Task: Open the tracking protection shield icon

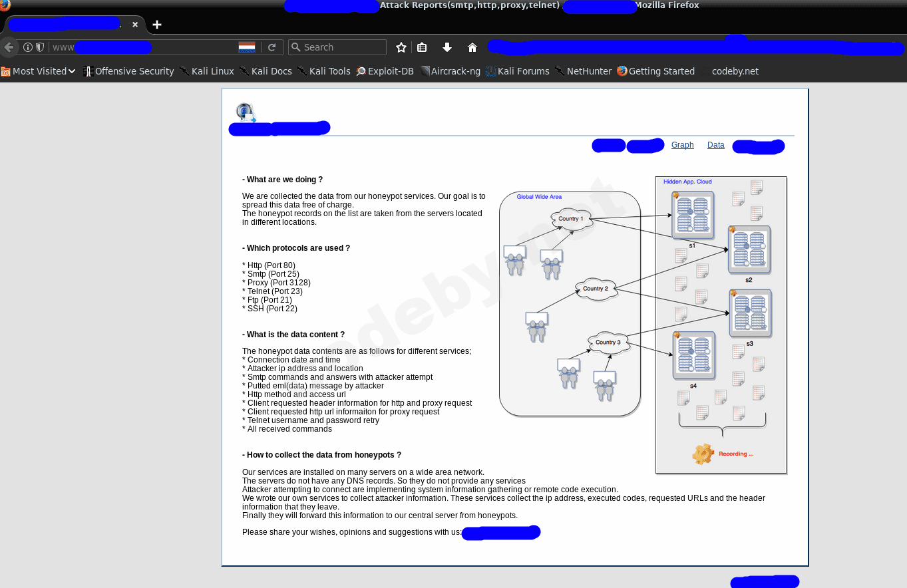Action: (40, 47)
